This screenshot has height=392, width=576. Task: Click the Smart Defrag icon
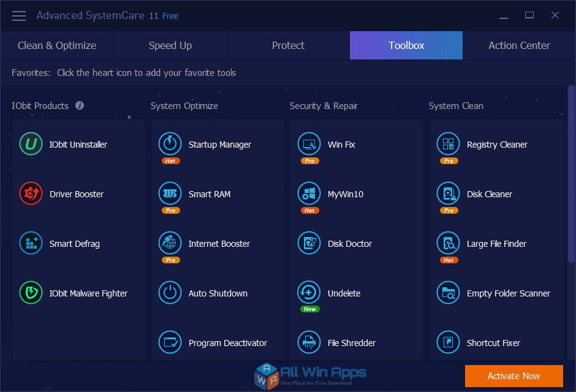point(31,243)
